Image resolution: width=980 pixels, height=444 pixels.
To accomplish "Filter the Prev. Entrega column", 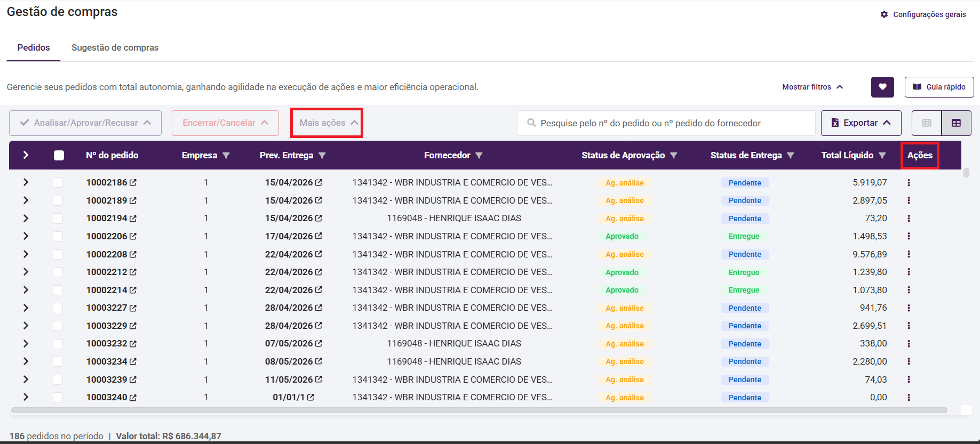I will tap(322, 156).
